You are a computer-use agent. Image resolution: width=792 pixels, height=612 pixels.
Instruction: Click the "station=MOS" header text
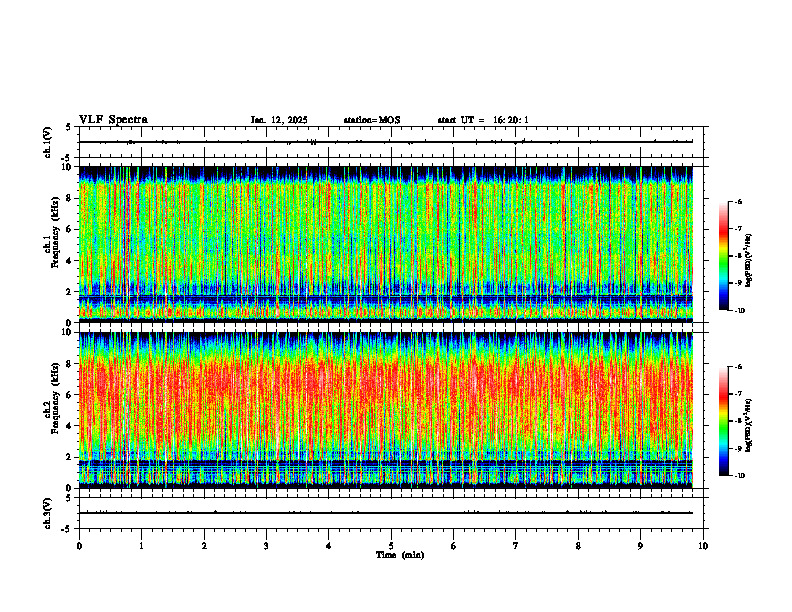pyautogui.click(x=372, y=120)
